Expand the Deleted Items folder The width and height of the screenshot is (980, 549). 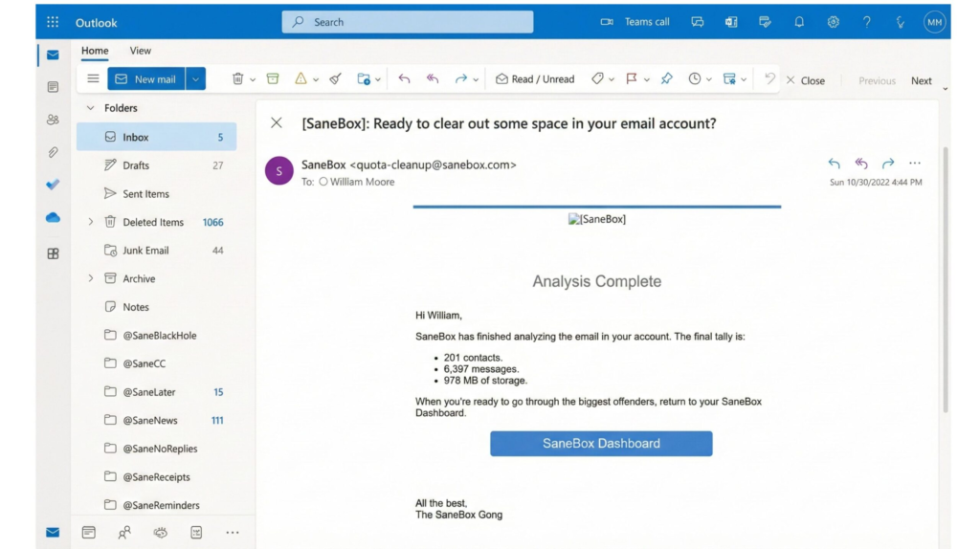click(x=91, y=222)
